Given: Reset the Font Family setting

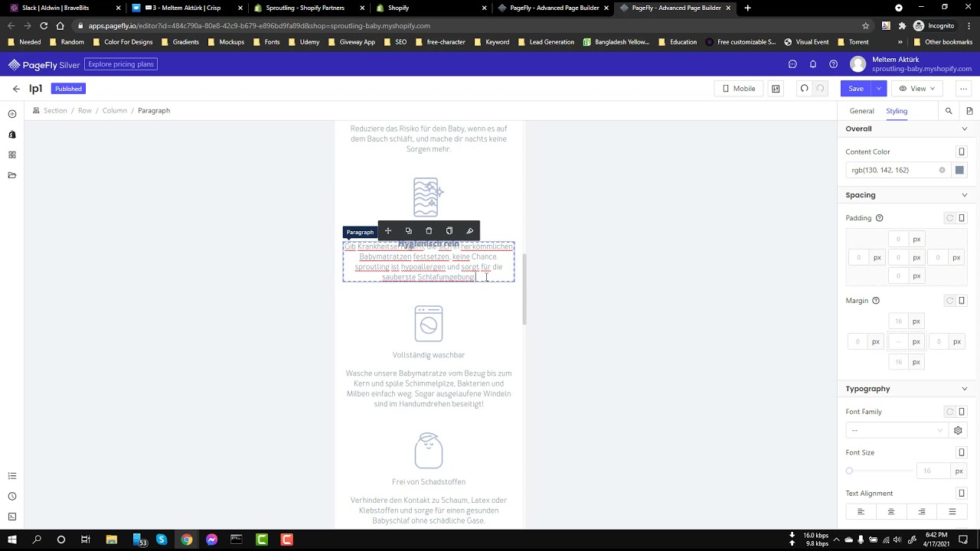Looking at the screenshot, I should click(950, 412).
